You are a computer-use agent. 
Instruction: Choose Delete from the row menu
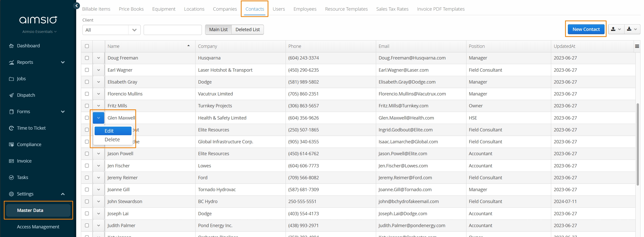pyautogui.click(x=113, y=140)
